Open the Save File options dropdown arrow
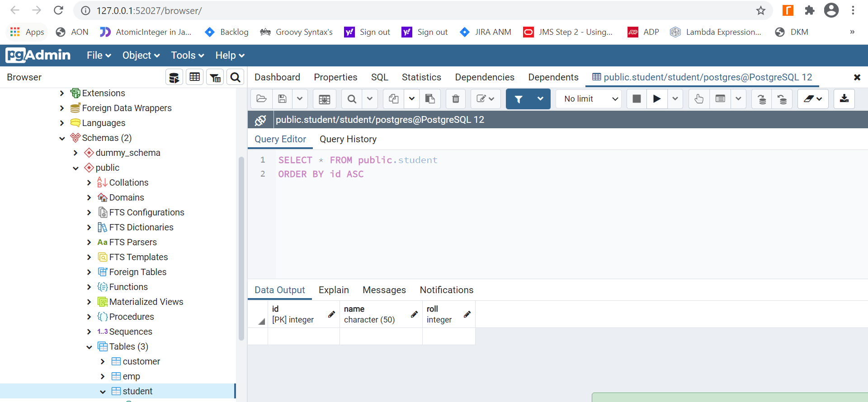868x402 pixels. tap(300, 99)
